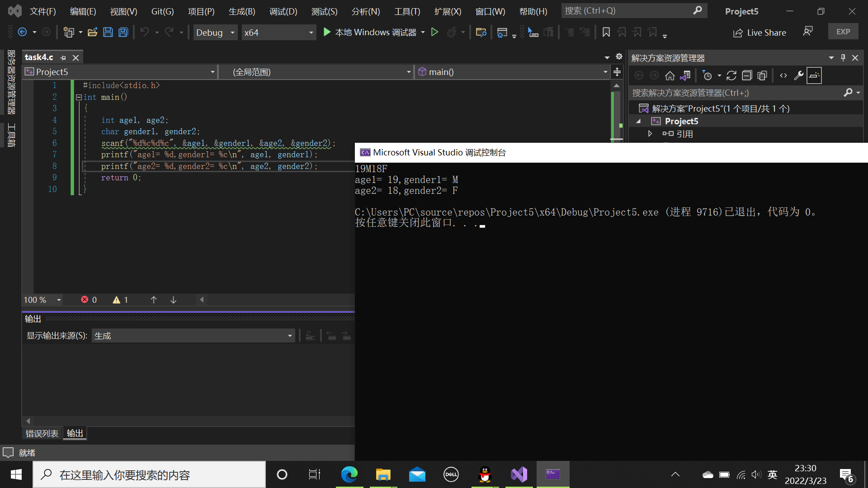Open the x64 platform dropdown
Screen dimensions: 868x488
pyautogui.click(x=311, y=33)
